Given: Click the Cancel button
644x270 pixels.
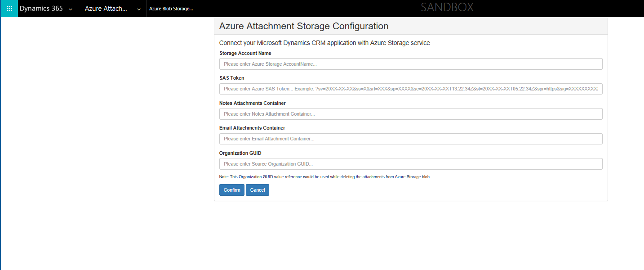Looking at the screenshot, I should 257,189.
